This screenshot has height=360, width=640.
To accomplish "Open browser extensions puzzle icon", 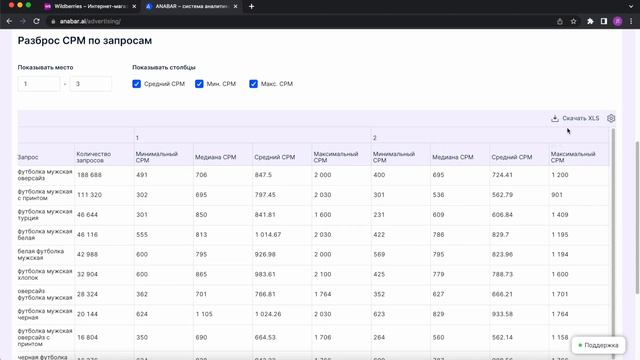I will 590,21.
